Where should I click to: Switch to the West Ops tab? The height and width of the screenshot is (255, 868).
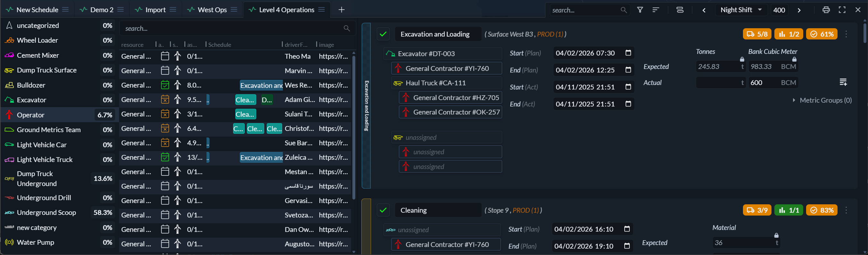[212, 10]
